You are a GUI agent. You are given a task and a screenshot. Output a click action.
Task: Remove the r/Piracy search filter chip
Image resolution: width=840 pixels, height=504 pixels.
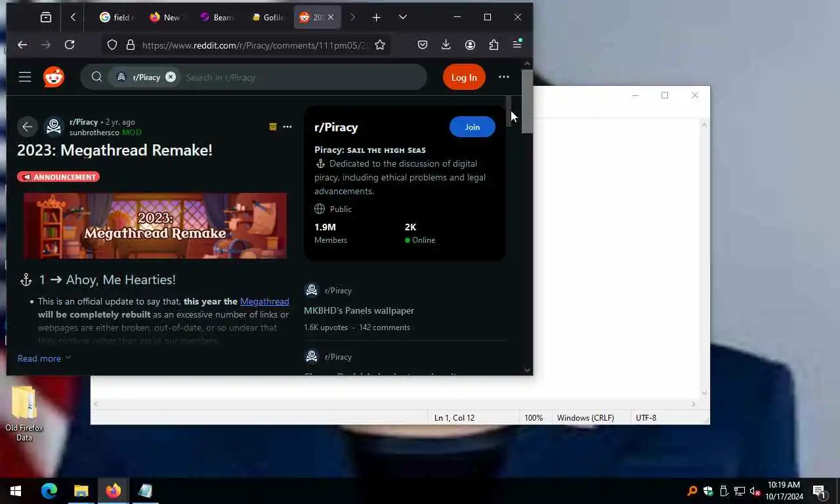[171, 77]
